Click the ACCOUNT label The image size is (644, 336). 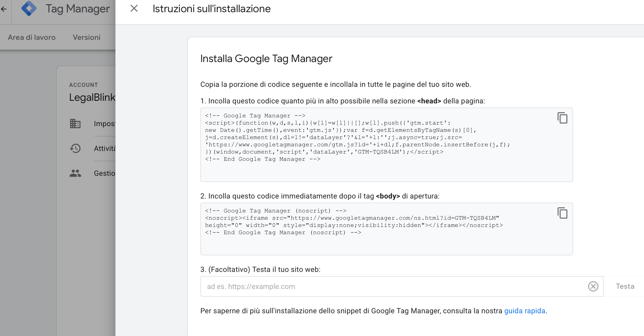point(83,85)
